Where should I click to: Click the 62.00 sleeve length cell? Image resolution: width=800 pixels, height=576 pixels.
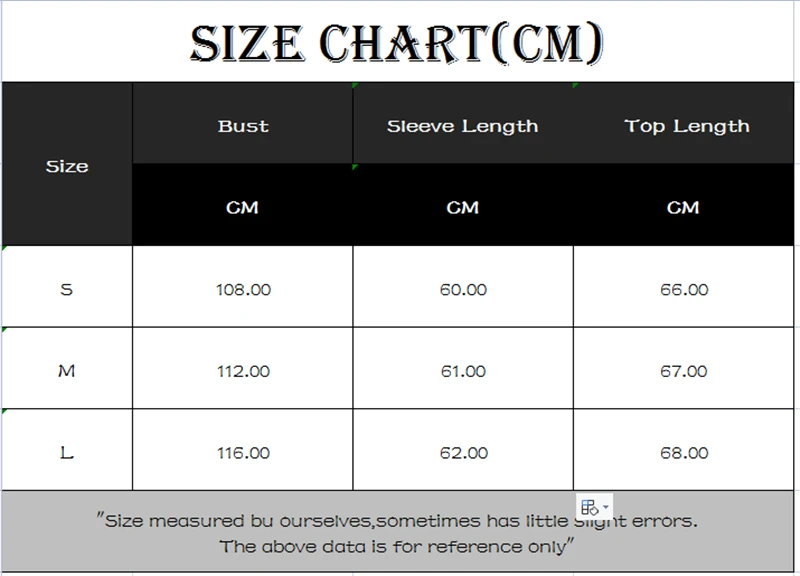462,452
